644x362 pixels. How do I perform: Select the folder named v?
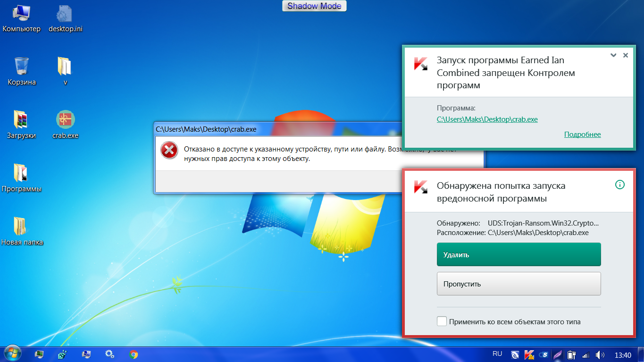pyautogui.click(x=65, y=71)
